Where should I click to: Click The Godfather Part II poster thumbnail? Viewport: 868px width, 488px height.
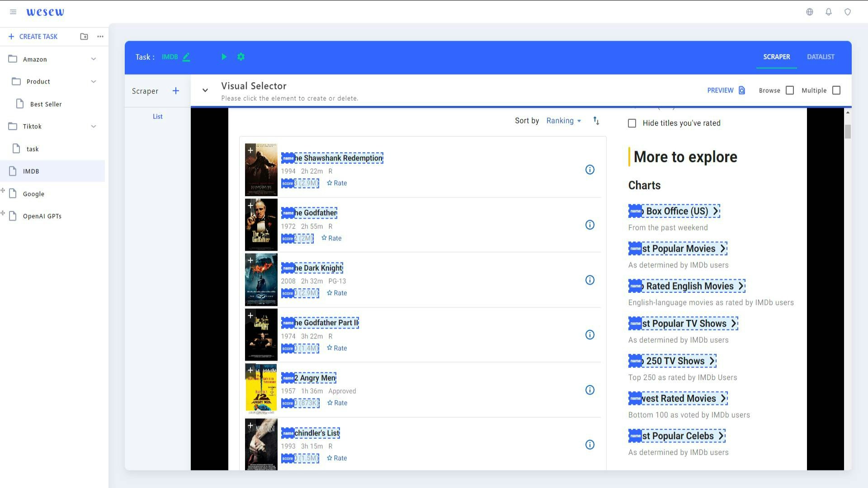261,334
